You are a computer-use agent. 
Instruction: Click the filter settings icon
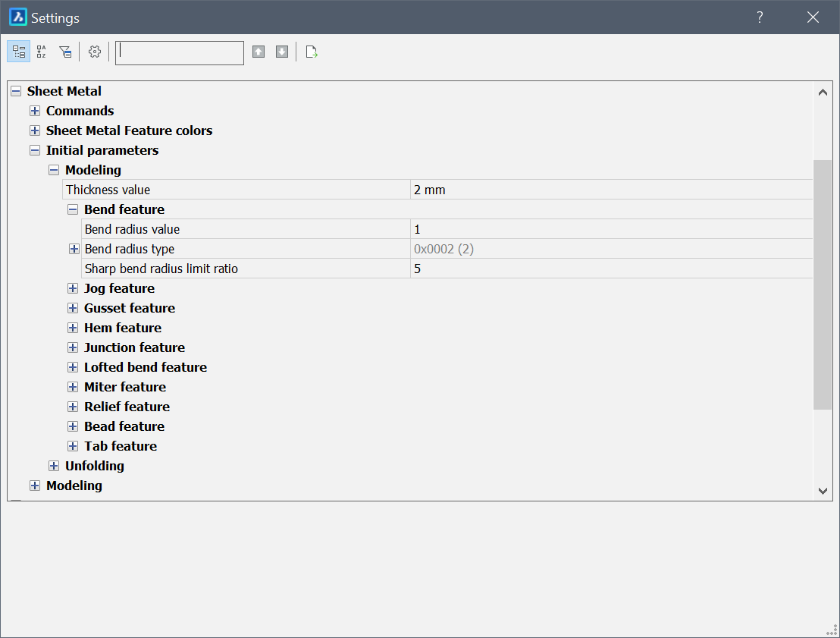click(x=65, y=52)
